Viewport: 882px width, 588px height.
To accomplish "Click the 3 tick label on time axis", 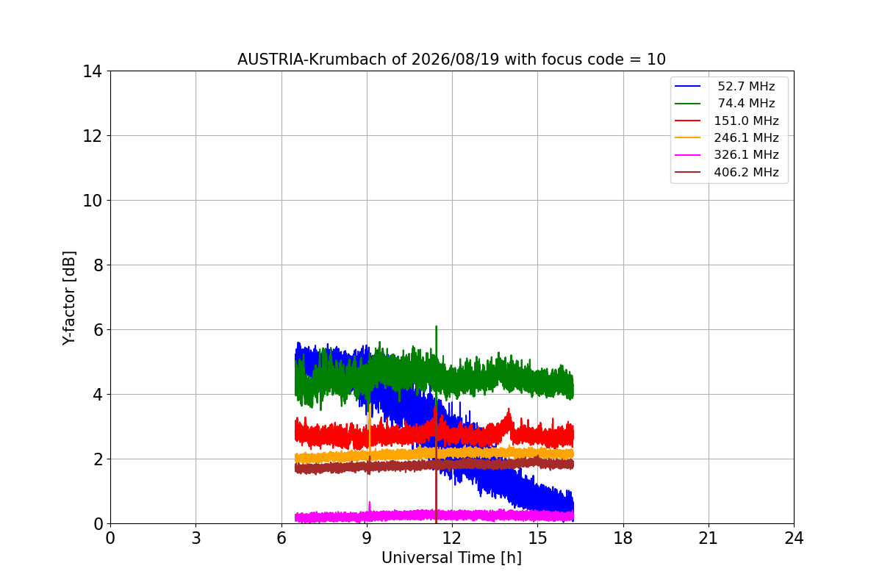I will pos(196,538).
